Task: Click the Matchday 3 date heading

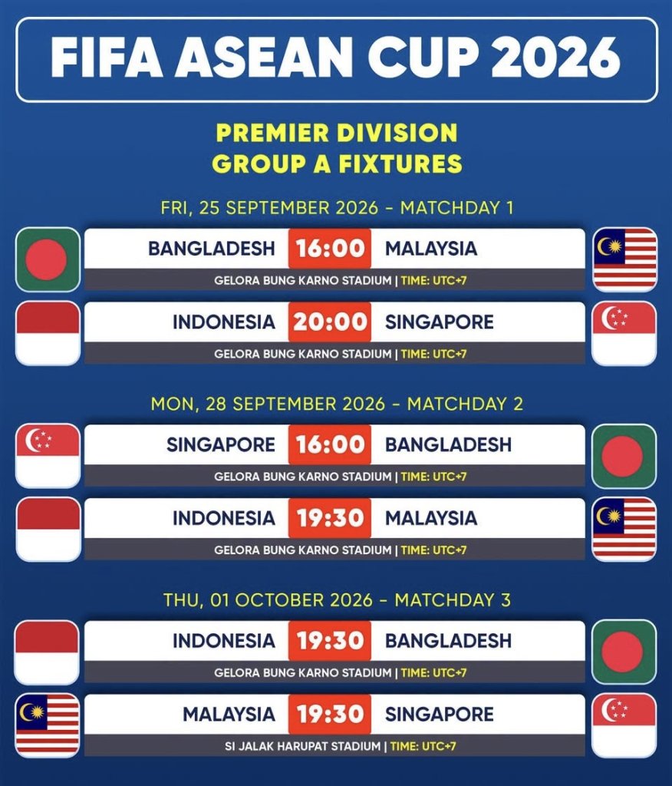Action: (337, 599)
